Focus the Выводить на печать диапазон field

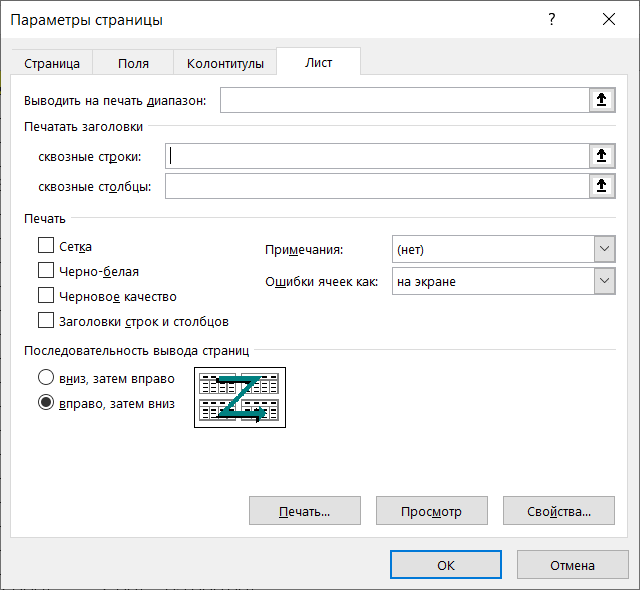coord(405,100)
